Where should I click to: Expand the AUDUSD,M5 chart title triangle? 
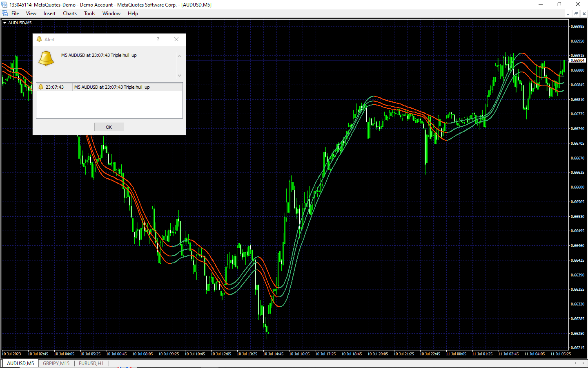pos(4,23)
